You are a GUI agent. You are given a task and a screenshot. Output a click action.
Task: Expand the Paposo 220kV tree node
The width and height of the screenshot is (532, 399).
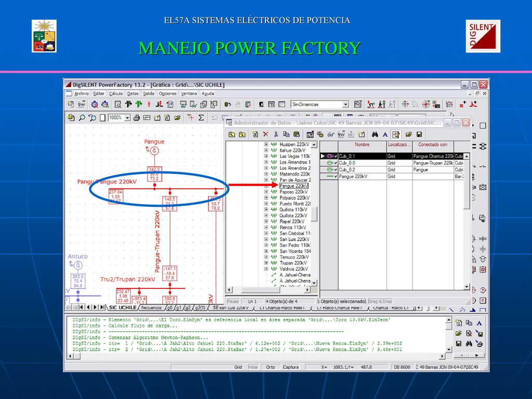tap(266, 192)
